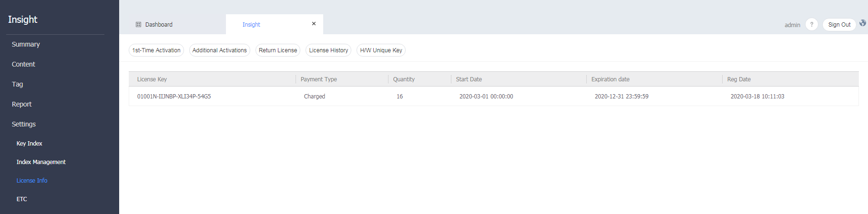Open H/W Unique Key

coord(381,50)
